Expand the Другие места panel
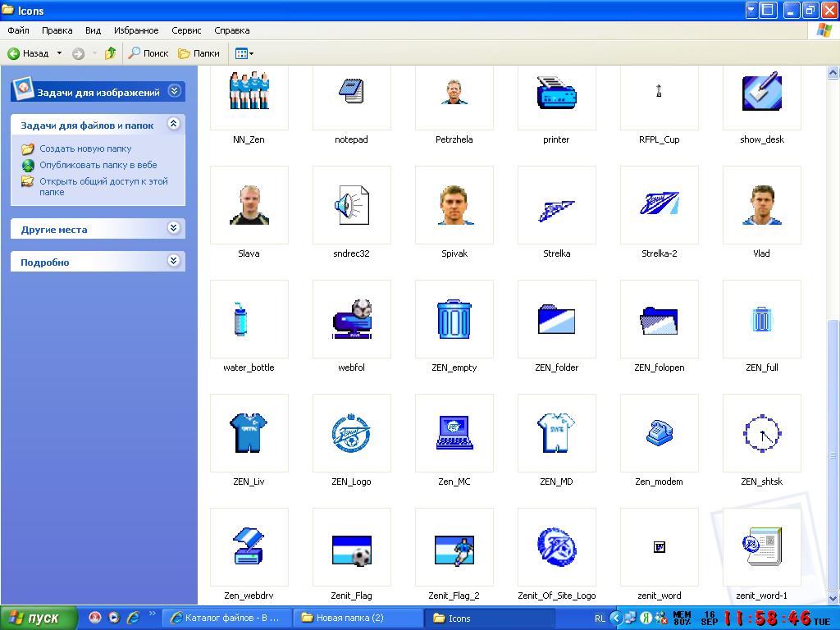The height and width of the screenshot is (630, 840). point(173,228)
